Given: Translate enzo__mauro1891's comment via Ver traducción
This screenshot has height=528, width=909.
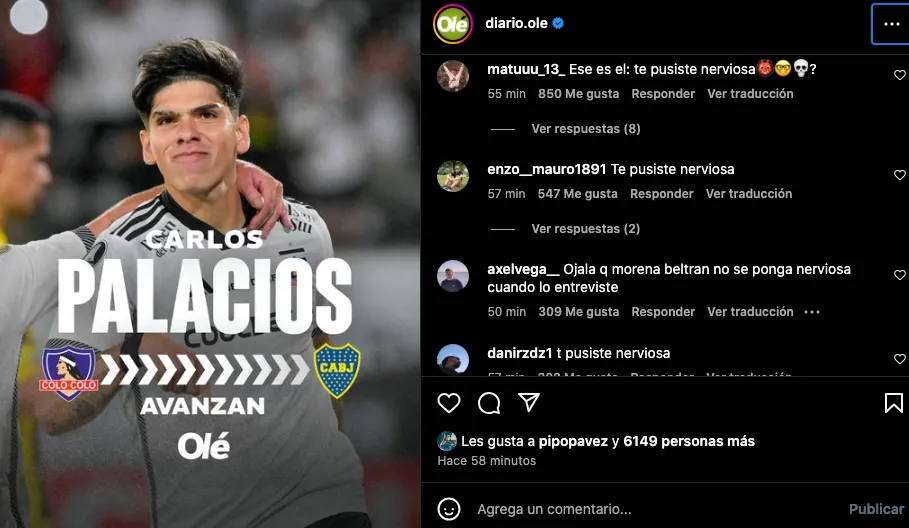Looking at the screenshot, I should [749, 194].
